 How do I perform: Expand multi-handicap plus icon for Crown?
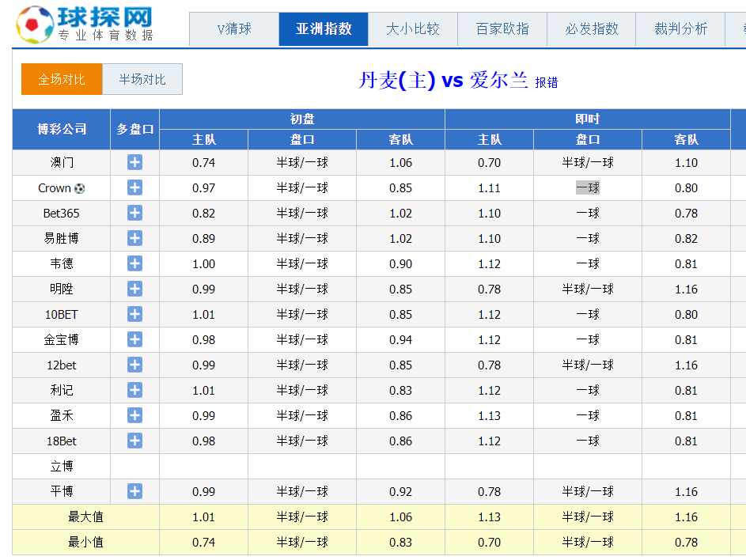[x=134, y=187]
